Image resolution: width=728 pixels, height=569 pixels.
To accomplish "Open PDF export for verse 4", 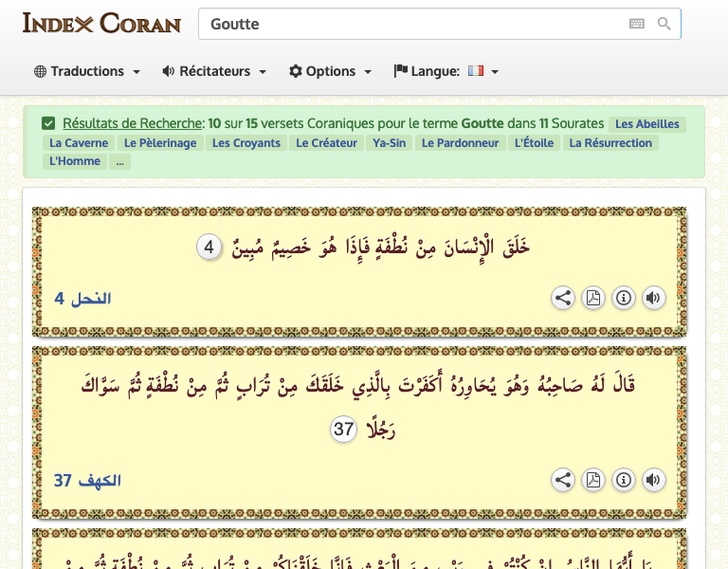I will point(593,299).
